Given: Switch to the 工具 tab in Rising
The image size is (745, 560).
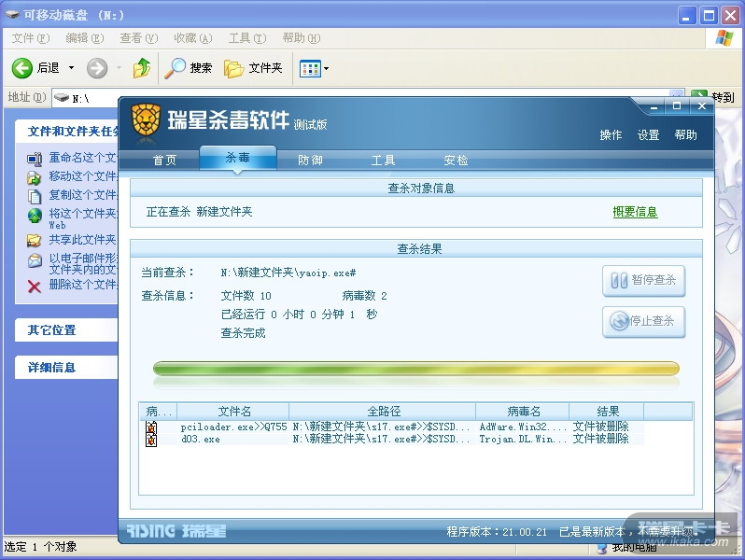Looking at the screenshot, I should (x=383, y=161).
